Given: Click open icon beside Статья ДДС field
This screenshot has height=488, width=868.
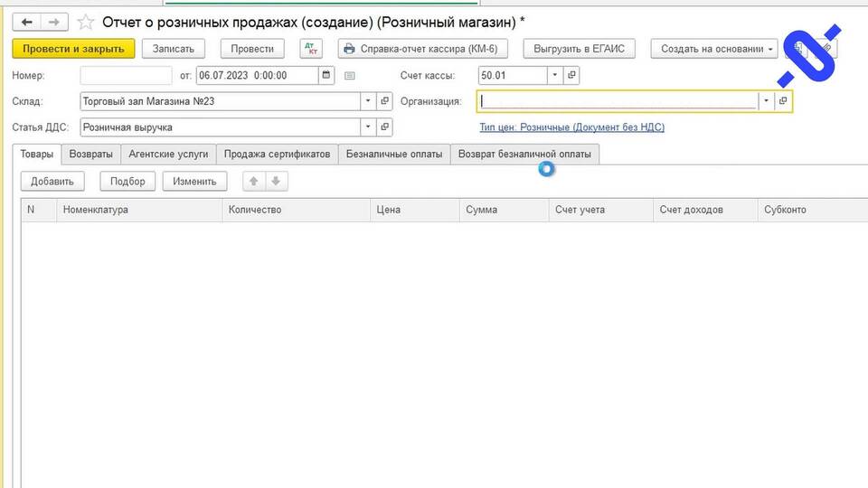Looking at the screenshot, I should point(384,127).
